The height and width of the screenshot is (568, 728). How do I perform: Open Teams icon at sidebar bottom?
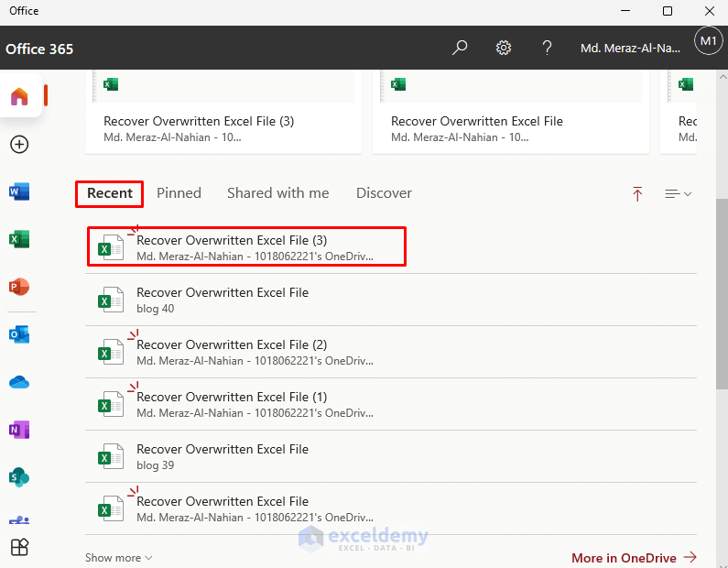19,520
